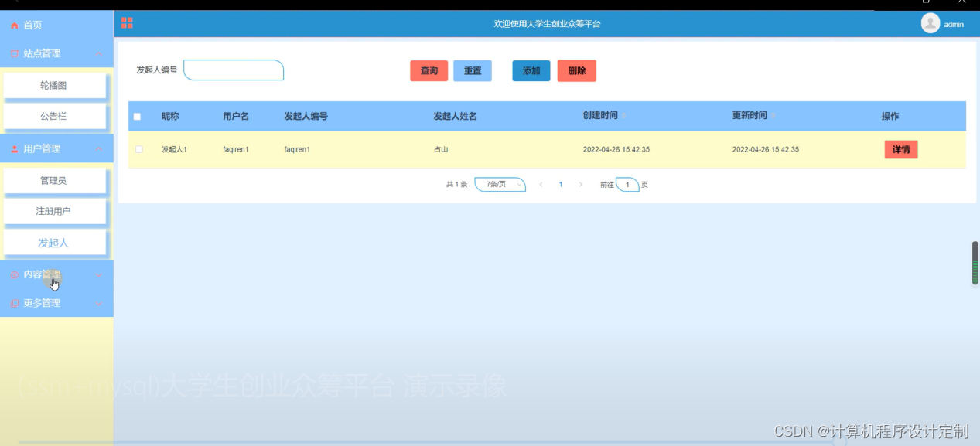The image size is (980, 446).
Task: Open the admin avatar icon
Action: (x=930, y=24)
